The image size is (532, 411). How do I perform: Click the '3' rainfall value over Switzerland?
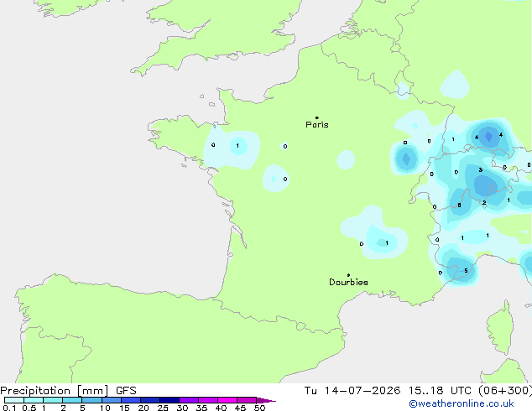481,170
